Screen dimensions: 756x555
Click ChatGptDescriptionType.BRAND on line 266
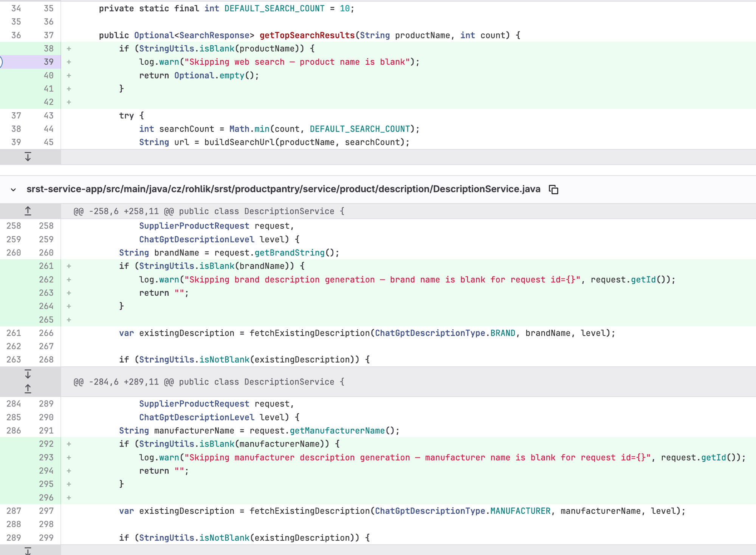tap(445, 333)
